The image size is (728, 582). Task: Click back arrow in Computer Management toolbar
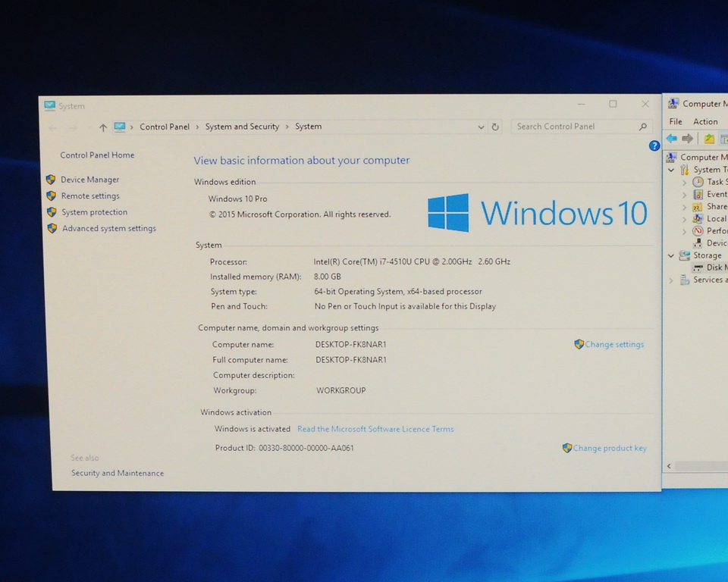671,139
